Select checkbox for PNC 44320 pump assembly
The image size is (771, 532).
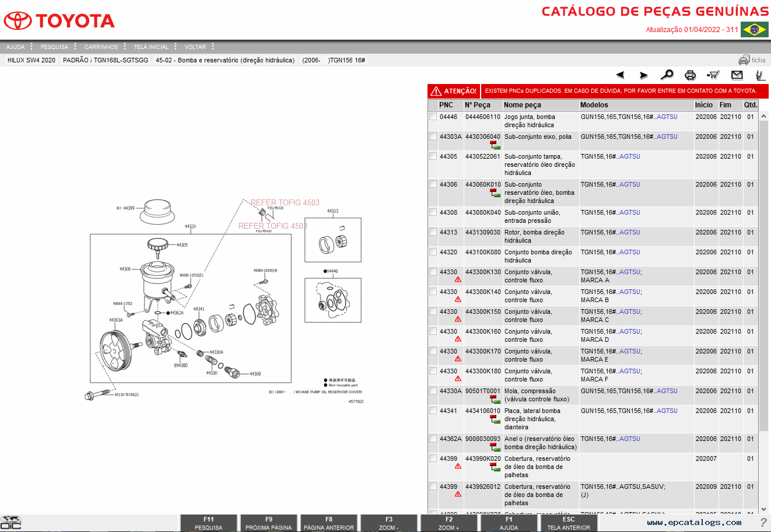[433, 252]
